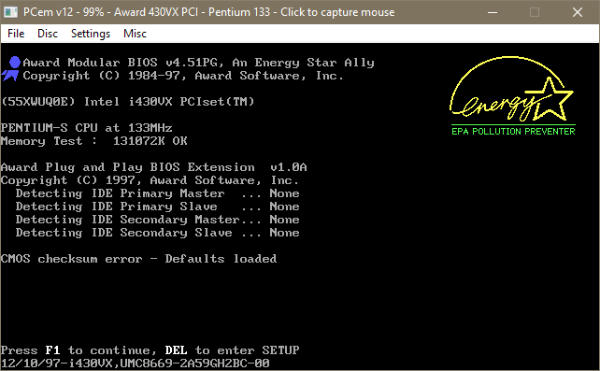Close the PCem window
This screenshot has height=371, width=600.
(577, 12)
